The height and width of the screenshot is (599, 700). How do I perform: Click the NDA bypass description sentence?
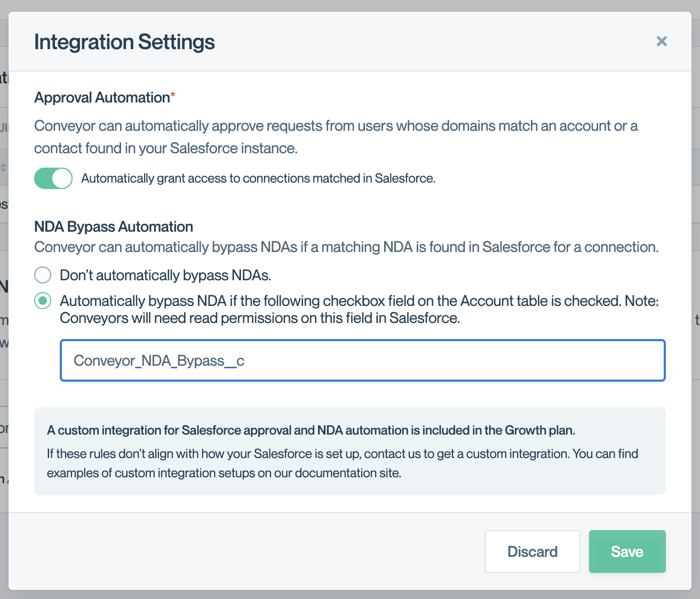coord(346,247)
